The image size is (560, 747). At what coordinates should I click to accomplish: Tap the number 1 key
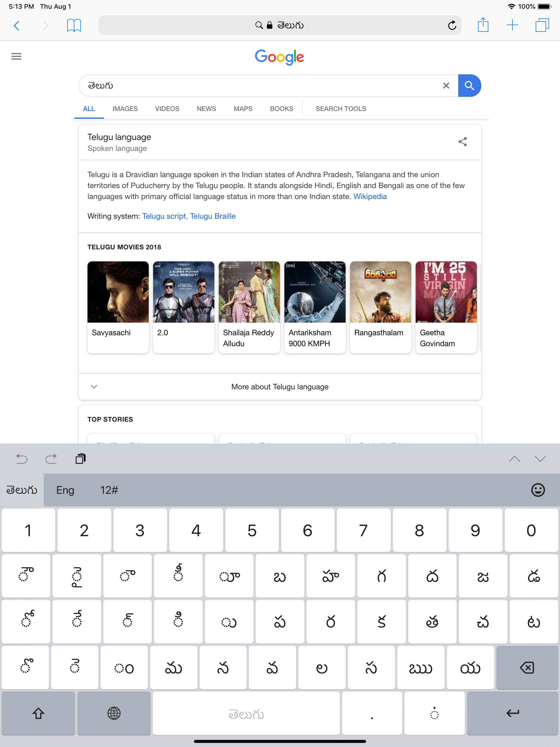(x=28, y=530)
